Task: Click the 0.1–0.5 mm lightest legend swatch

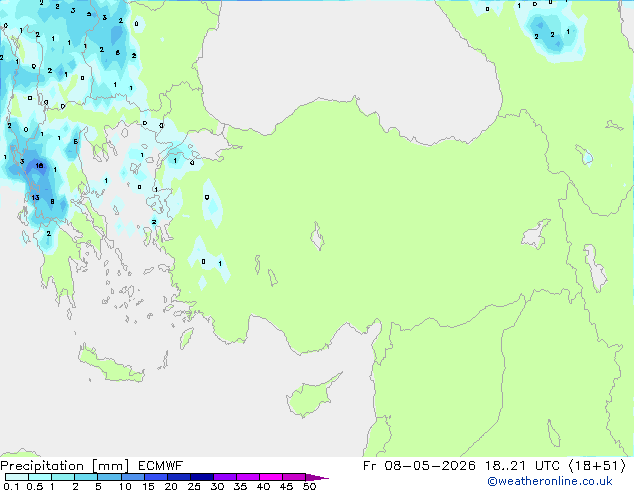Action: [x=17, y=477]
